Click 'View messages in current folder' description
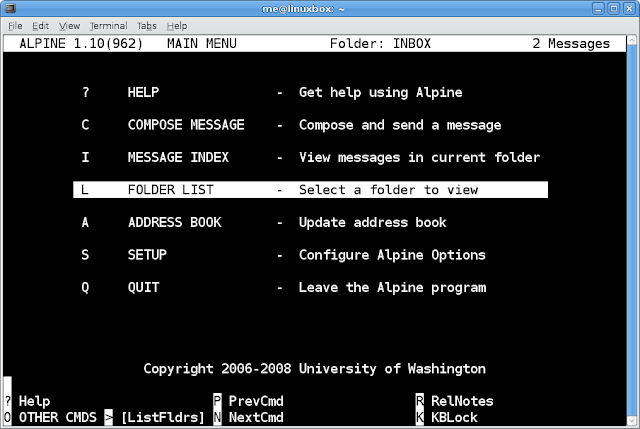Screen dimensions: 640x429 coord(420,158)
